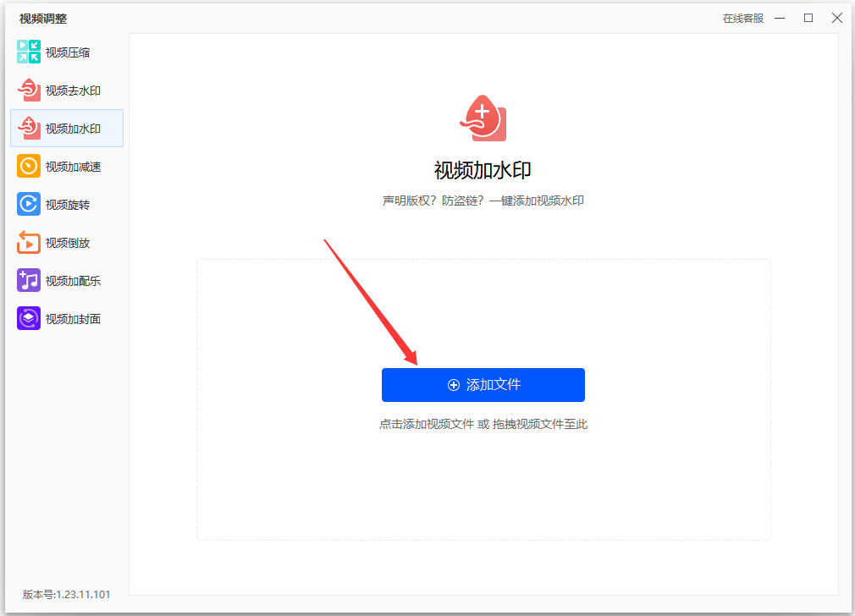Click the hint 点击添加视频文件 或 拖拽视频文件至此
This screenshot has height=616, width=855.
pos(483,424)
